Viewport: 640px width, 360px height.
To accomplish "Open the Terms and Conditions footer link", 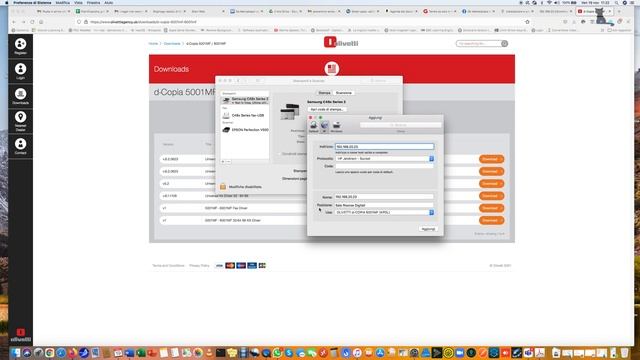I will point(168,266).
